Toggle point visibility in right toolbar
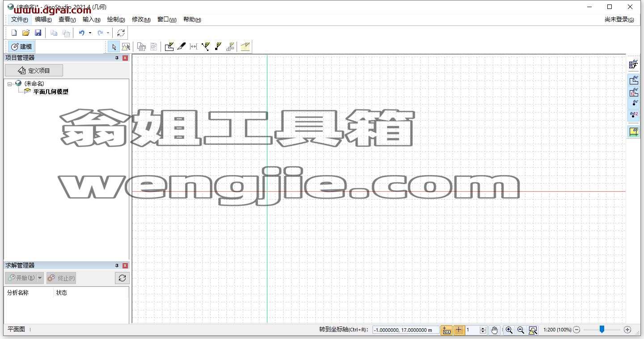Image resolution: width=644 pixels, height=339 pixels. [x=634, y=104]
